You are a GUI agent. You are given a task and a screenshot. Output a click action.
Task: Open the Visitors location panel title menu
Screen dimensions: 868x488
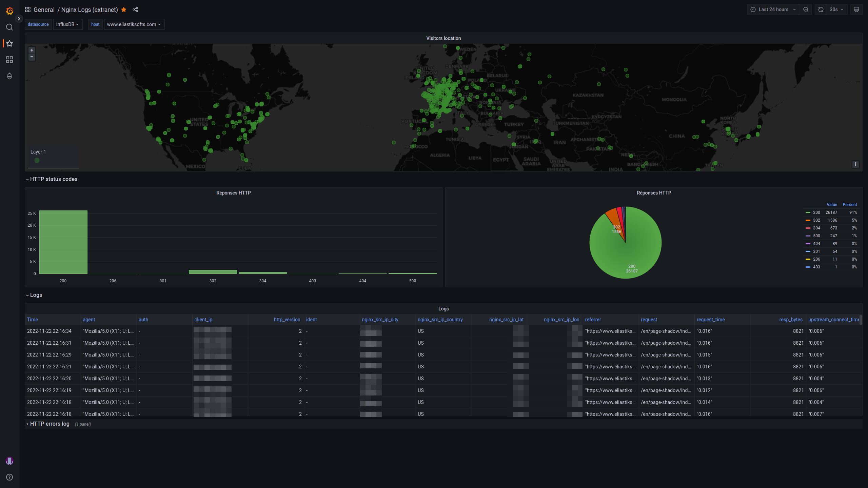coord(443,38)
